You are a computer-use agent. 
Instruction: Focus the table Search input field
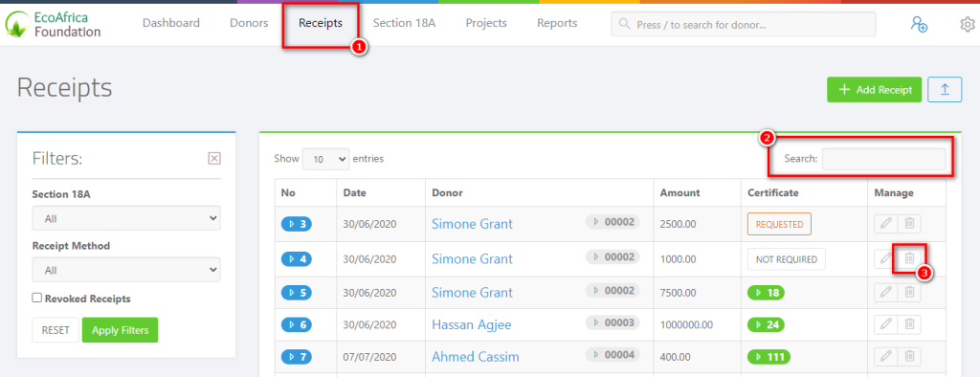pyautogui.click(x=883, y=159)
